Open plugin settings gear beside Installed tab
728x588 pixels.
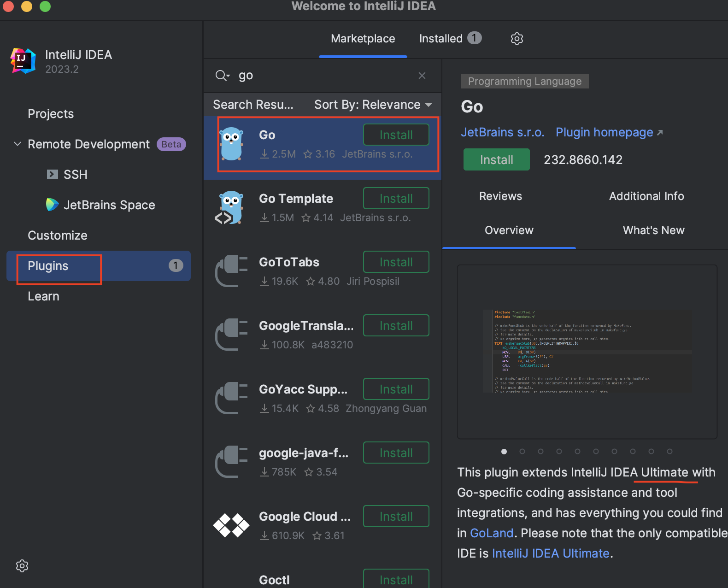tap(517, 39)
